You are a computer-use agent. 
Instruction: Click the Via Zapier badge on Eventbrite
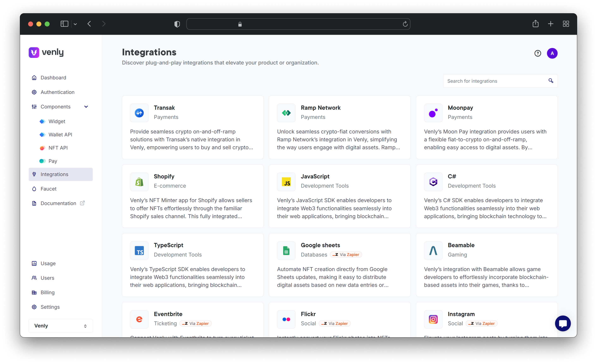point(195,323)
